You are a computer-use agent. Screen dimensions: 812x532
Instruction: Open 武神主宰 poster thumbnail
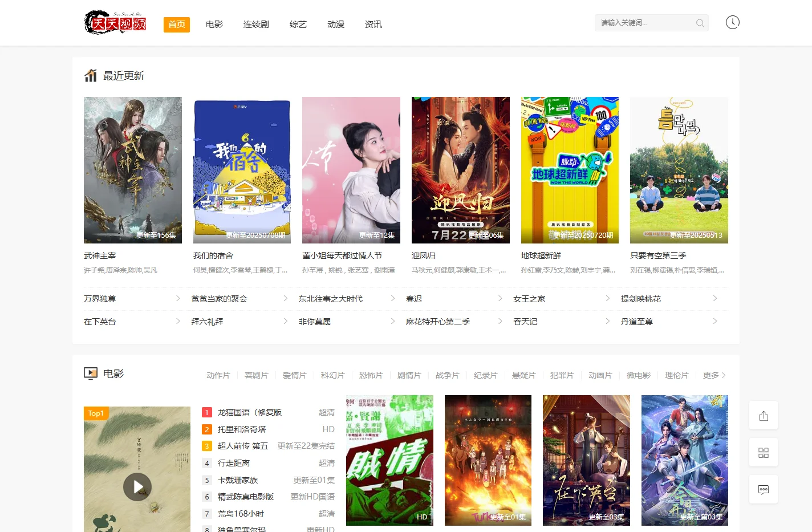click(x=133, y=170)
